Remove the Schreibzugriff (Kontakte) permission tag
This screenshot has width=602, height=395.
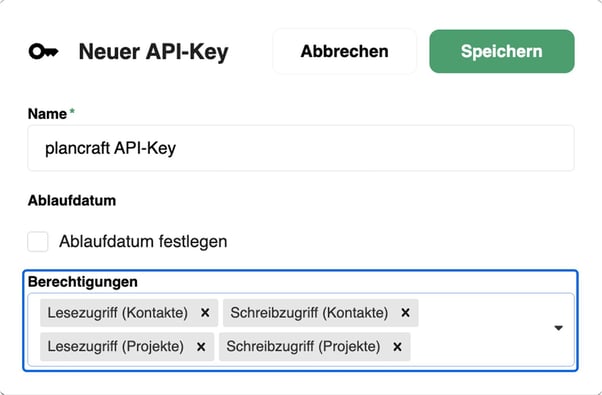point(405,313)
